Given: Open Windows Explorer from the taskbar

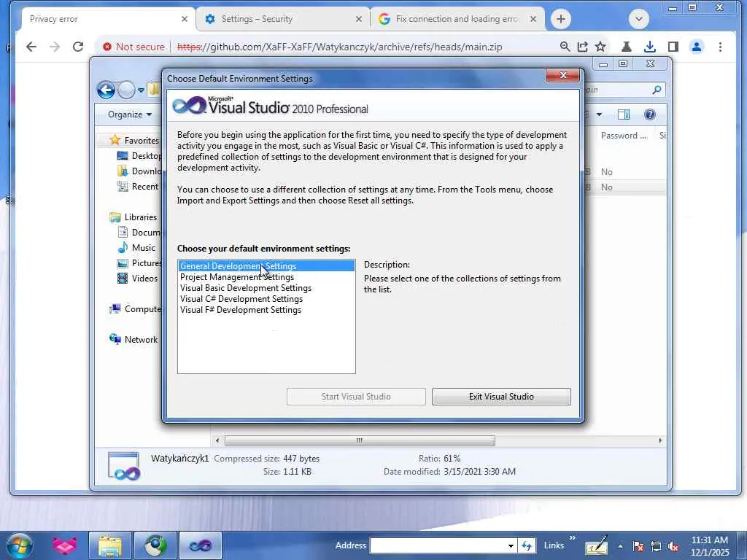Looking at the screenshot, I should pyautogui.click(x=110, y=545).
